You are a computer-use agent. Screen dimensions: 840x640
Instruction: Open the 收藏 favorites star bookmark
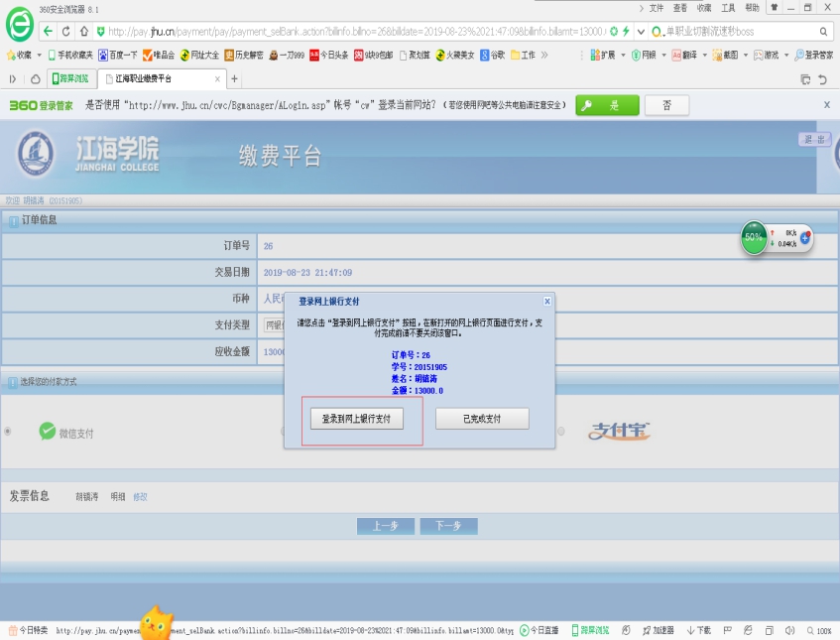tap(19, 55)
